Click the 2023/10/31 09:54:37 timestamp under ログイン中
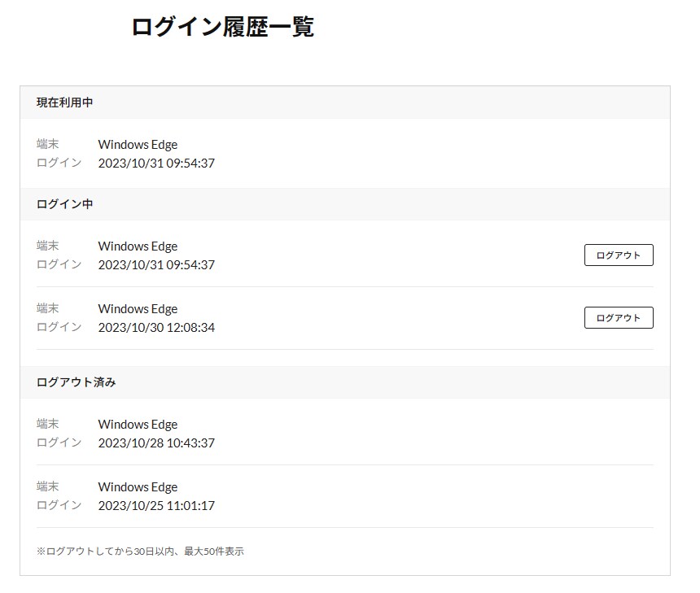Screen dimensions: 700x593 click(x=156, y=265)
